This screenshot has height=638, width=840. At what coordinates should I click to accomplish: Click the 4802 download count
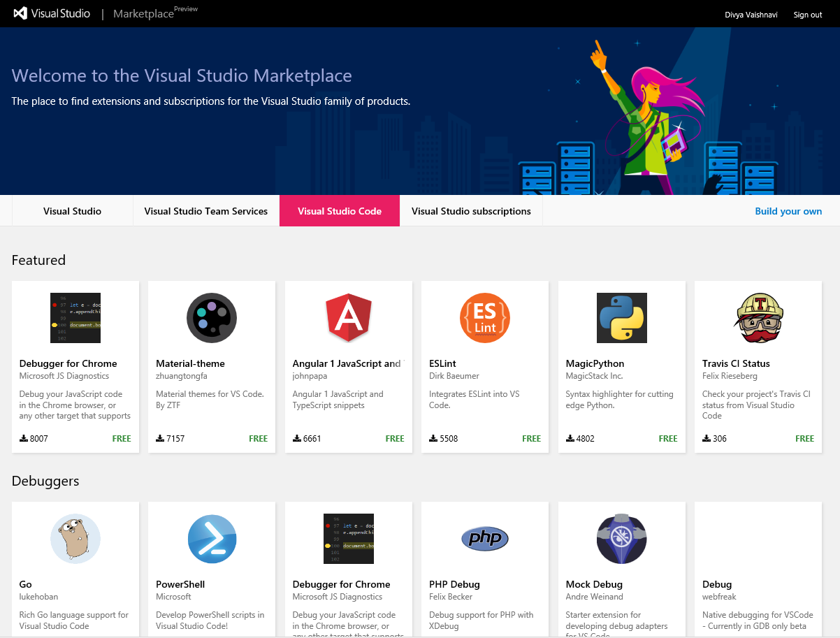tap(586, 438)
